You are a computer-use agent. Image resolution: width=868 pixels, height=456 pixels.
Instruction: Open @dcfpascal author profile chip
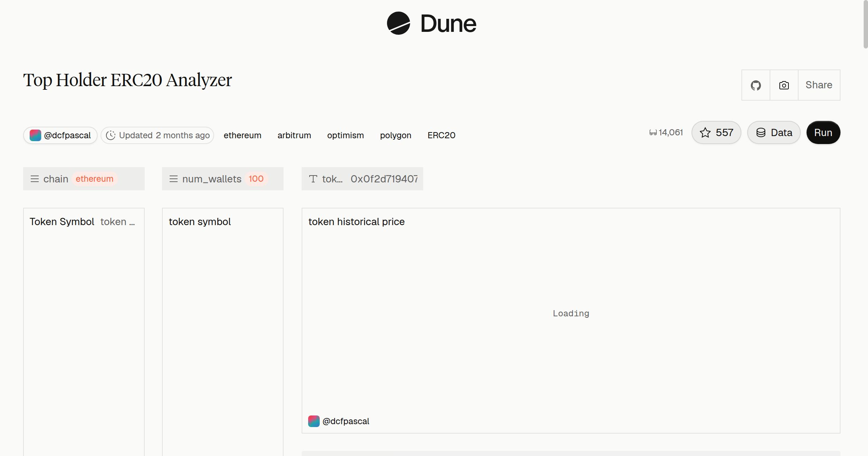click(60, 135)
